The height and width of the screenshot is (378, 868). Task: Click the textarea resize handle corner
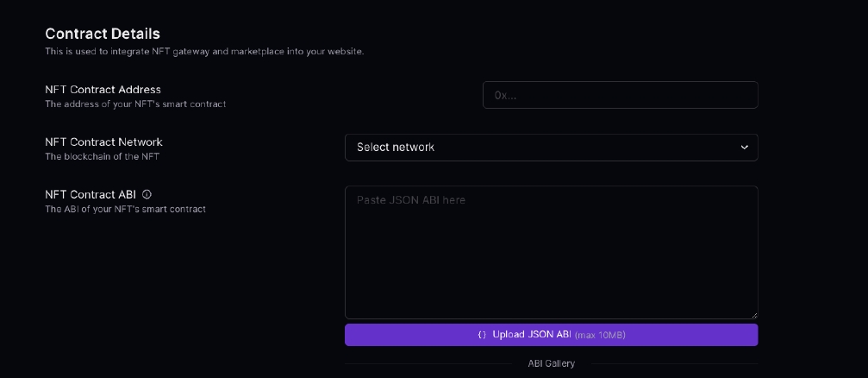754,315
